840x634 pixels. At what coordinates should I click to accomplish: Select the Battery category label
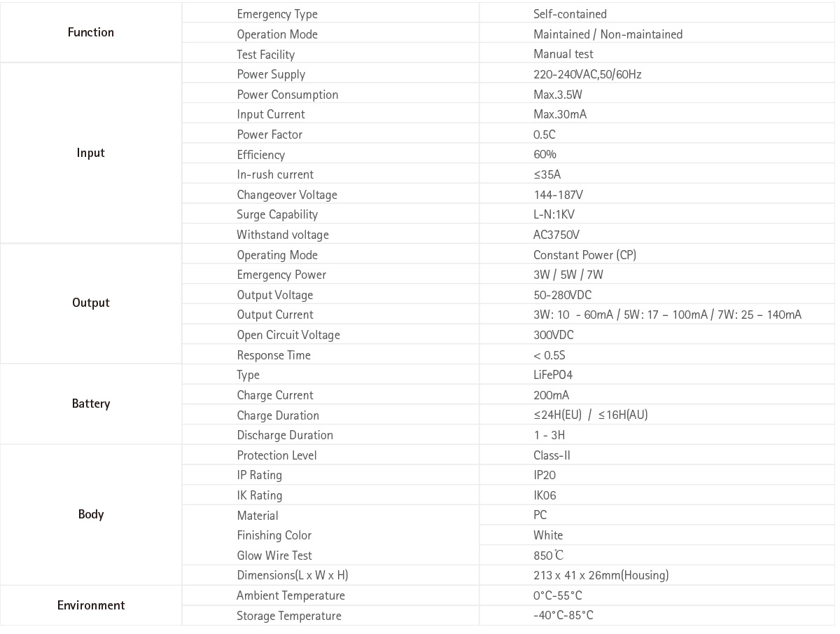[x=91, y=404]
